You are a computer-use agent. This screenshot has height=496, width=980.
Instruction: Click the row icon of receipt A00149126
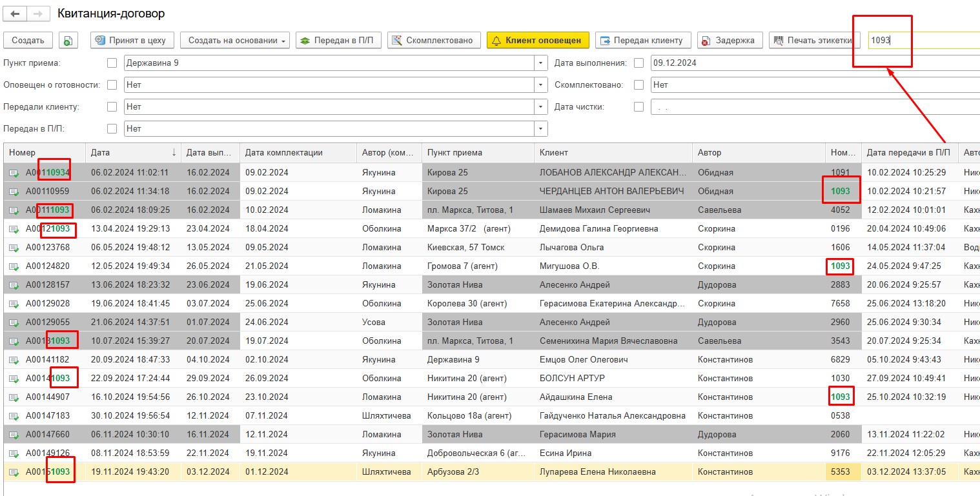click(14, 453)
